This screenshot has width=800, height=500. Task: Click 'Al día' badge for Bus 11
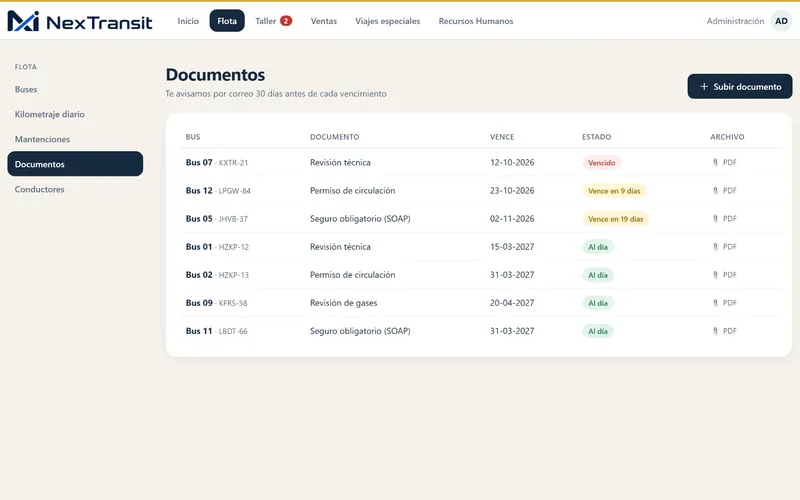598,331
